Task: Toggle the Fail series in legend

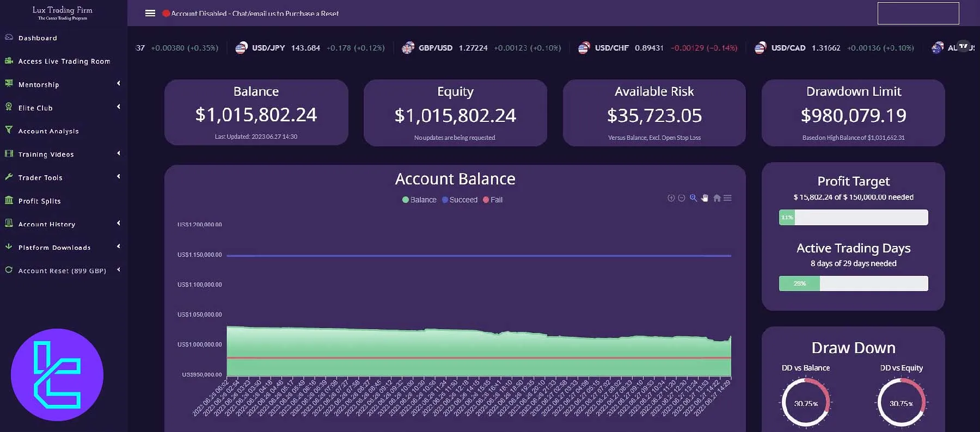Action: [493, 200]
